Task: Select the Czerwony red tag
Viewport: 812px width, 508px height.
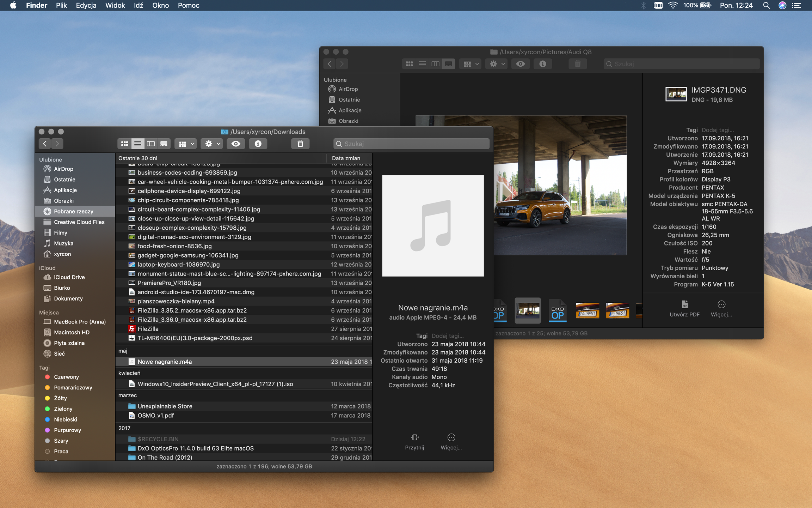Action: click(x=66, y=377)
